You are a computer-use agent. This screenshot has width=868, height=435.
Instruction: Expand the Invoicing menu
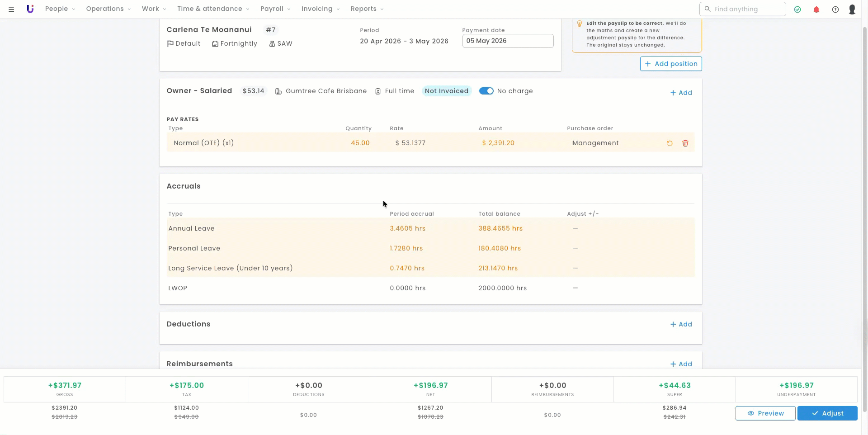[321, 9]
